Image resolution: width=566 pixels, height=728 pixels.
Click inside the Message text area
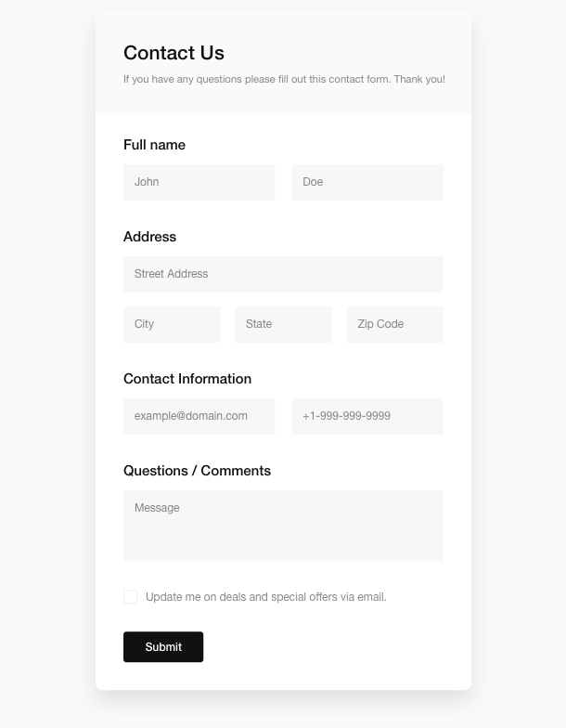[283, 526]
